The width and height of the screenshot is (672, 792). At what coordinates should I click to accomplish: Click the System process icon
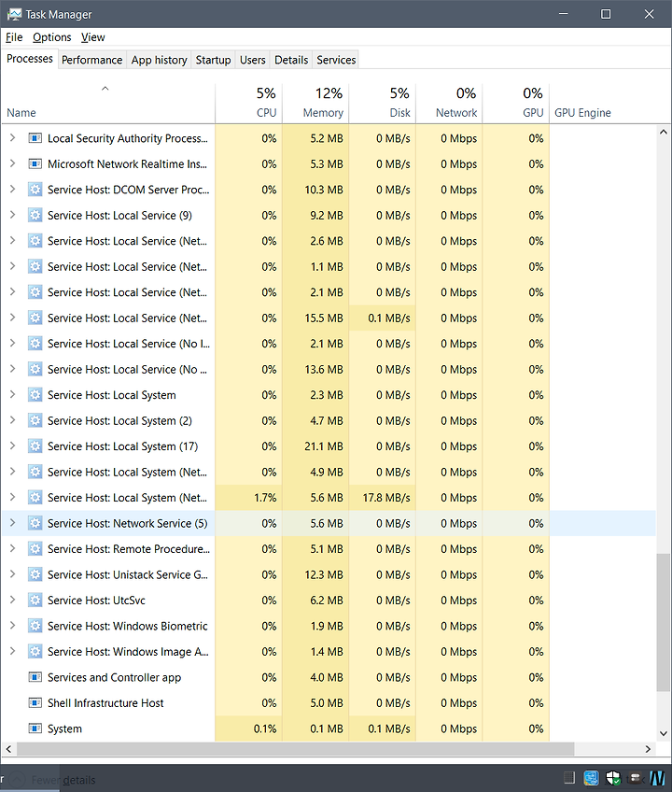35,728
